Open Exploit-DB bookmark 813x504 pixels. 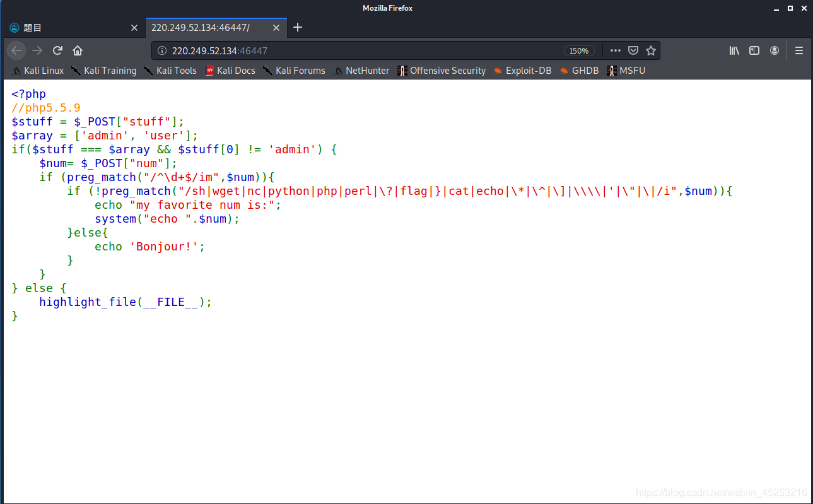(x=522, y=71)
